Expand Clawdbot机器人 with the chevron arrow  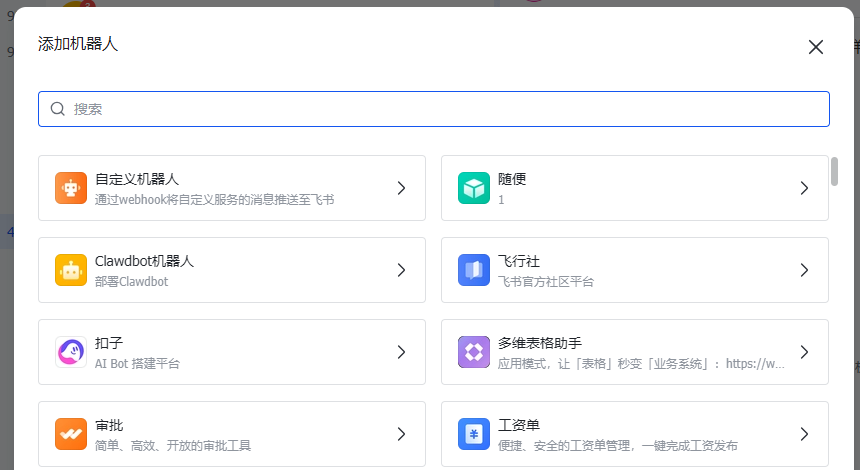point(401,270)
